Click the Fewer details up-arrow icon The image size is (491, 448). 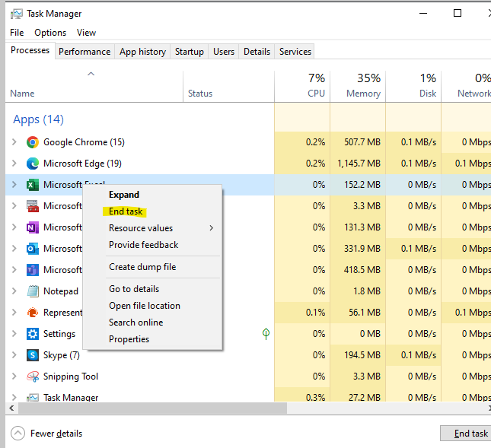(x=18, y=434)
